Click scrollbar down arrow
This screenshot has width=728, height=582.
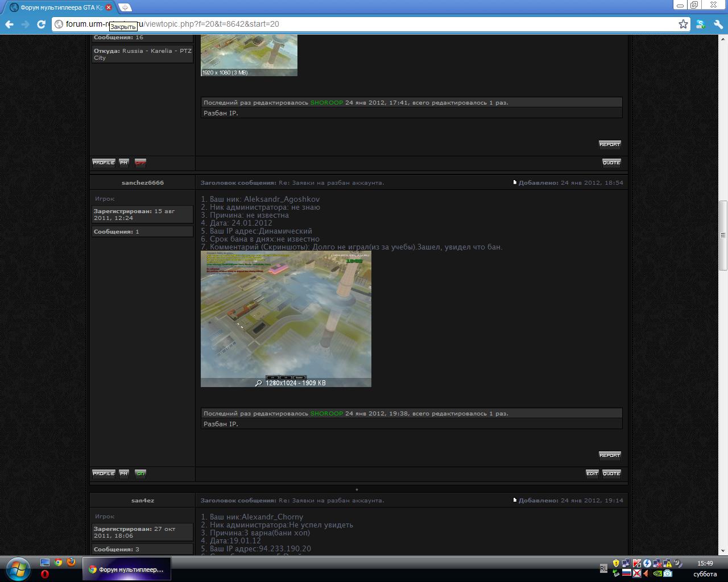[723, 551]
